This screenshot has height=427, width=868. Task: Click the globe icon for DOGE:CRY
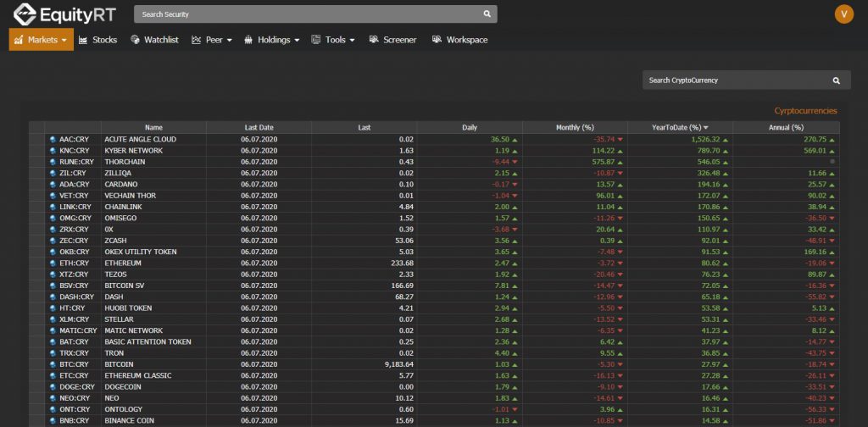tap(53, 386)
